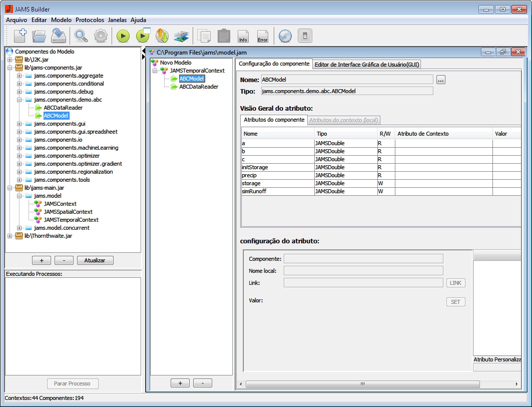Select ABCDataReader in the model tree
Image resolution: width=532 pixels, height=407 pixels.
click(198, 87)
